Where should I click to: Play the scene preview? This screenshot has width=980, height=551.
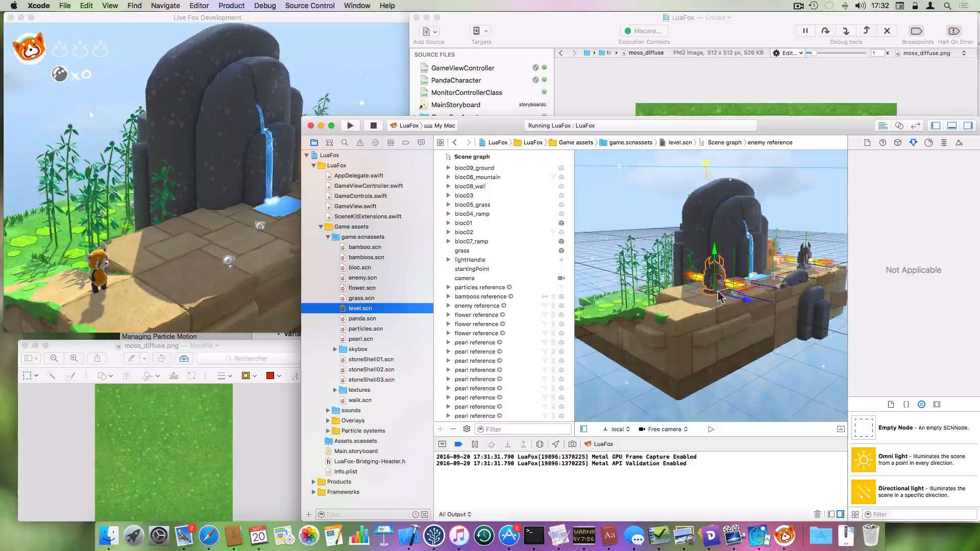tap(711, 429)
